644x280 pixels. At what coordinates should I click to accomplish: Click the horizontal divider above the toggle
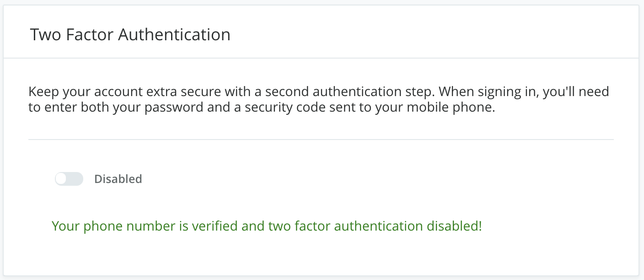321,140
